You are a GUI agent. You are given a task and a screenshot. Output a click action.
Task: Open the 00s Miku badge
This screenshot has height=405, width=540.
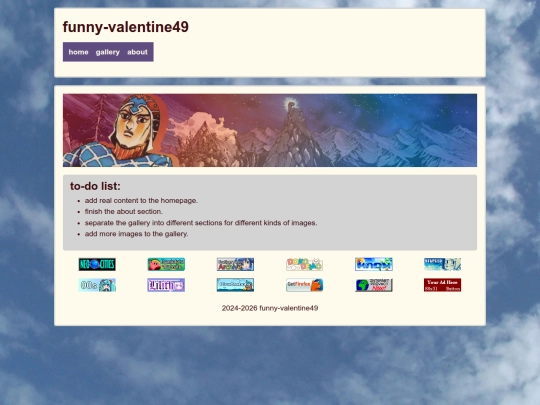[97, 285]
